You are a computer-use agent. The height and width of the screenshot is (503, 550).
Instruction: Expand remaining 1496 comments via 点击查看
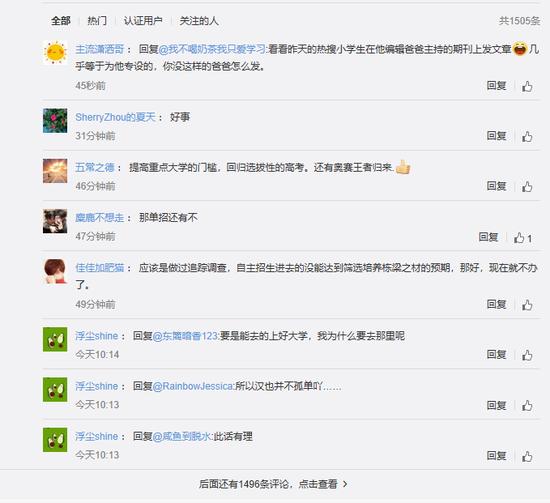pyautogui.click(x=273, y=484)
